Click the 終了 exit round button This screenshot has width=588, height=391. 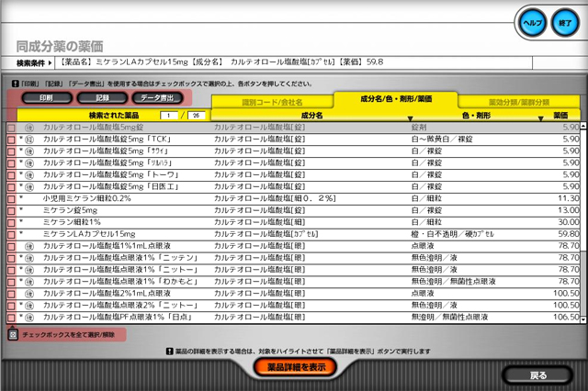coord(565,23)
